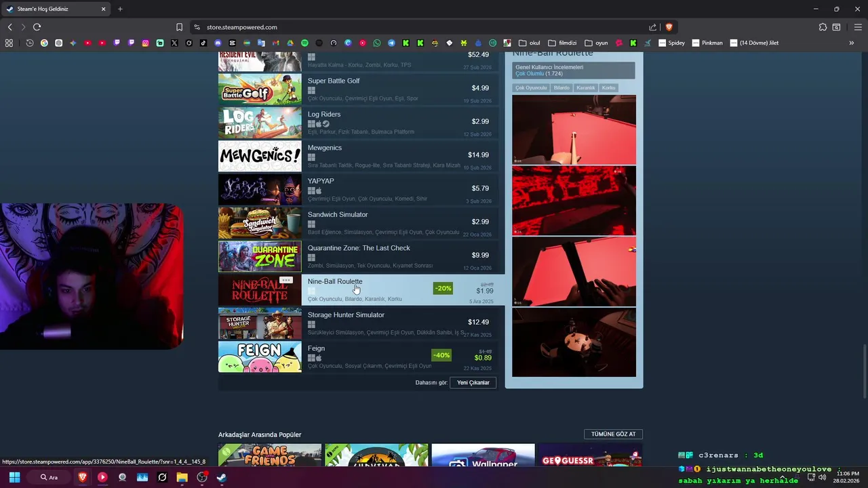
Task: Select the Karanlık tag in preview panel
Action: pos(586,87)
